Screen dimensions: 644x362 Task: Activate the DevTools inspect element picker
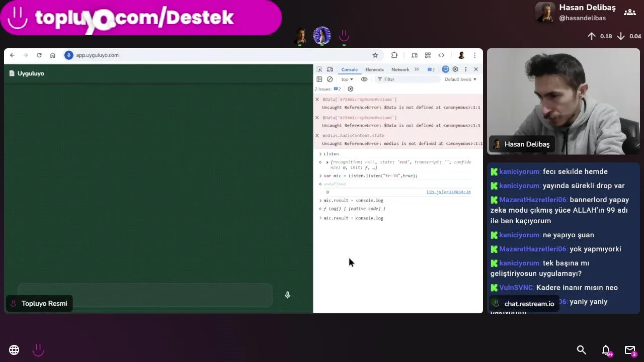pos(319,69)
